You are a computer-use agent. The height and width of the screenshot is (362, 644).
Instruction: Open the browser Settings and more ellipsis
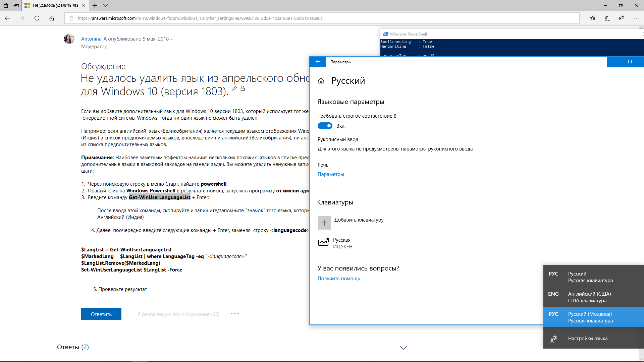coord(637,18)
